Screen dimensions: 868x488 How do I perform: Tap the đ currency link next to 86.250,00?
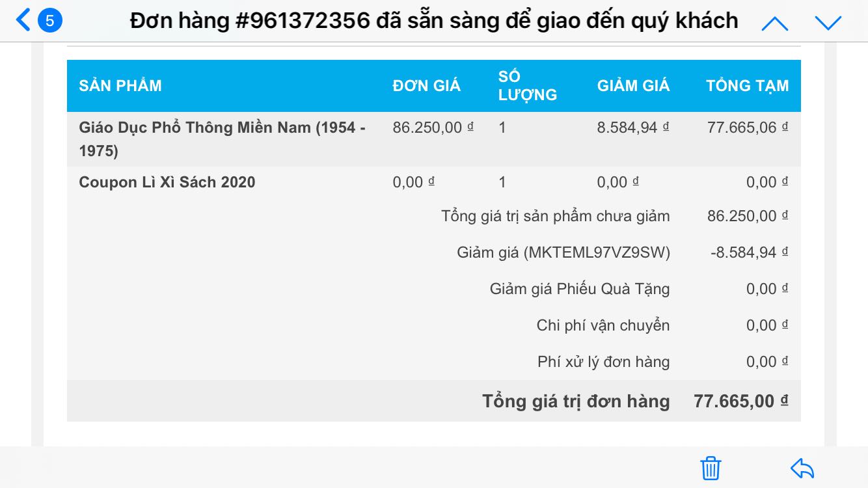point(470,126)
